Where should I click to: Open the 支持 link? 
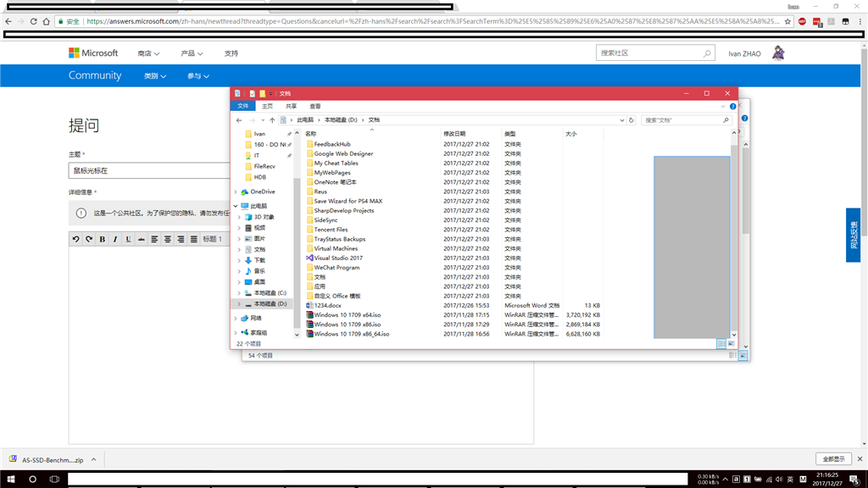click(231, 53)
